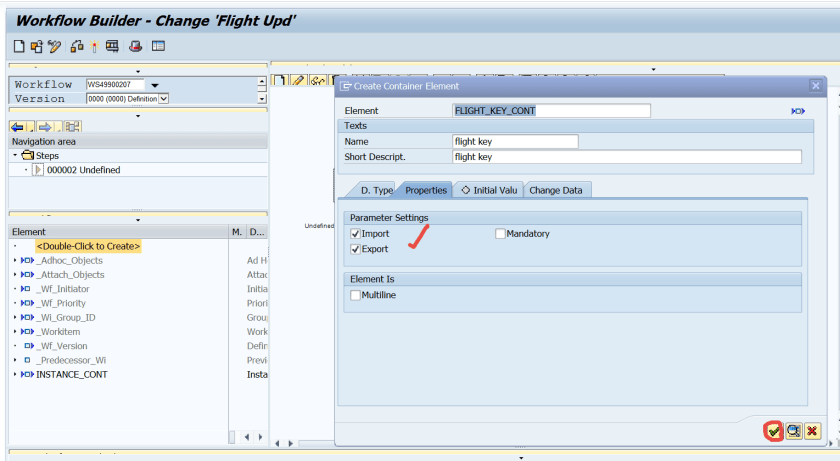Open the Version definition dropdown
840x461 pixels.
(163, 98)
